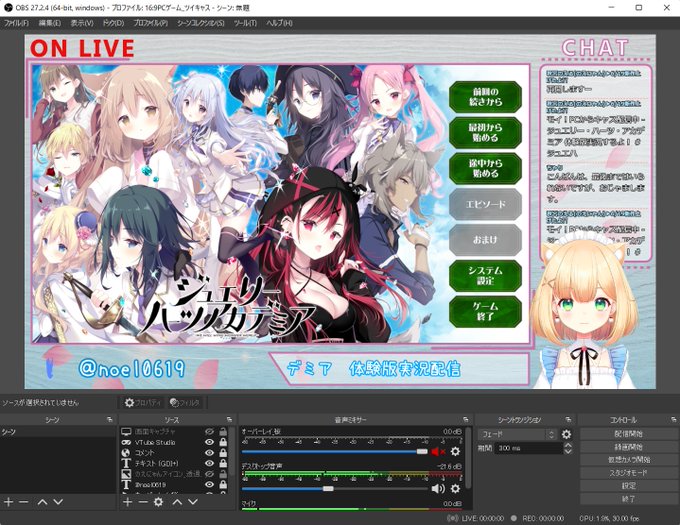Decrease transition duration with down arrow

(568, 451)
